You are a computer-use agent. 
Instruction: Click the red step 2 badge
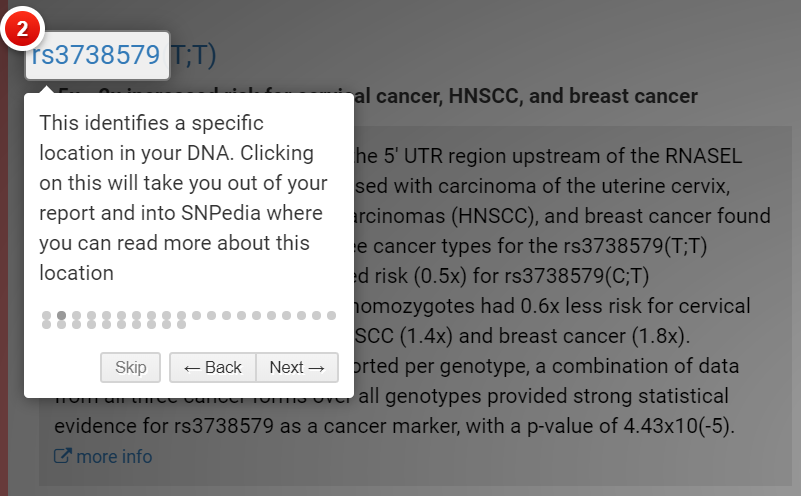pyautogui.click(x=23, y=30)
